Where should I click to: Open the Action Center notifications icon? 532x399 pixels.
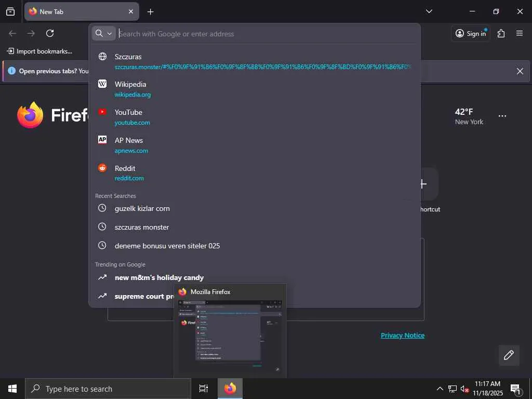pos(516,389)
